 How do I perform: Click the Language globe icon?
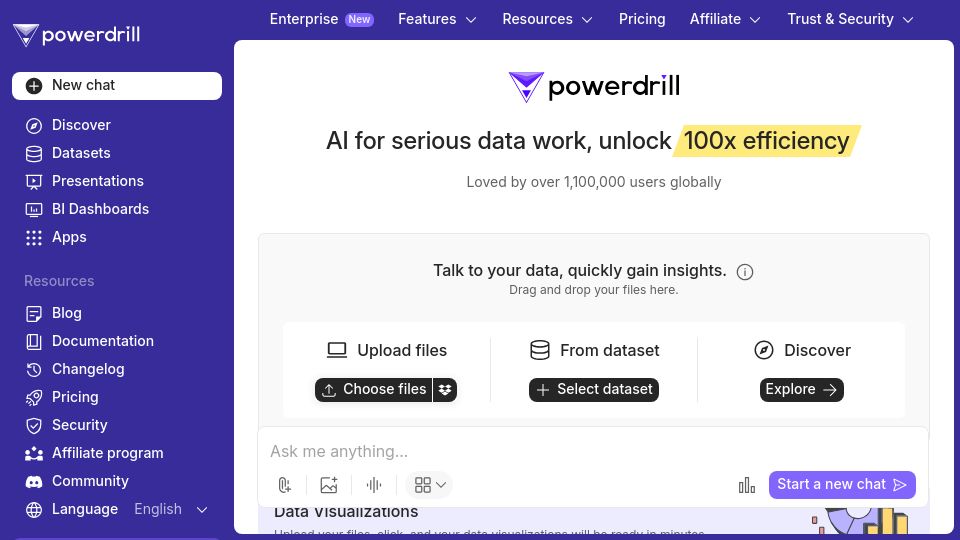[34, 509]
